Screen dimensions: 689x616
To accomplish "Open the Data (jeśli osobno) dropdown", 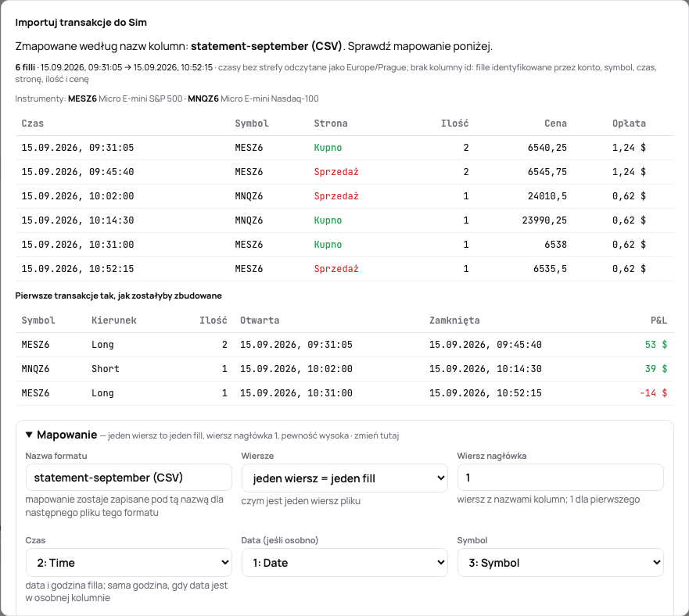I will pyautogui.click(x=344, y=562).
